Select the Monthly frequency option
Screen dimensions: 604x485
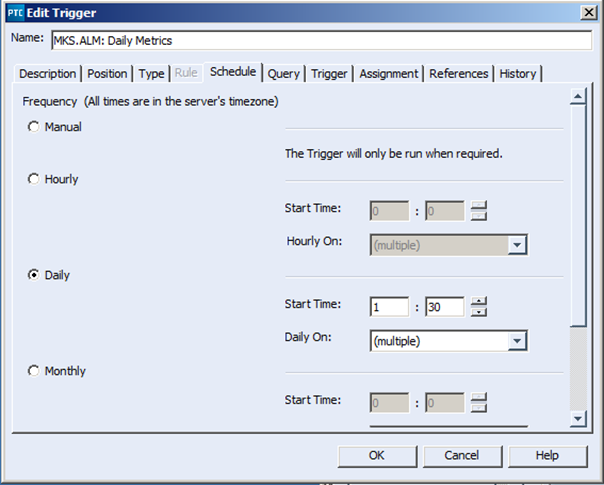click(34, 371)
